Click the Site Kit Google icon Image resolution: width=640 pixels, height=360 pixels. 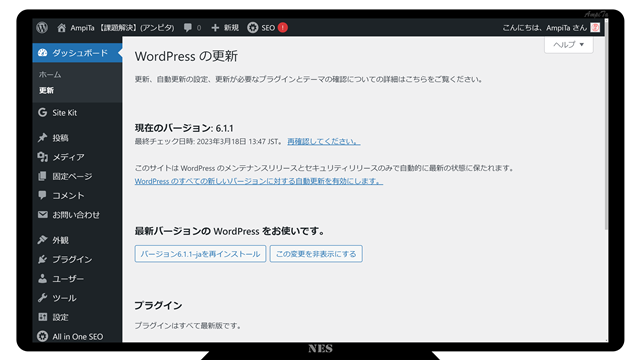tap(42, 112)
